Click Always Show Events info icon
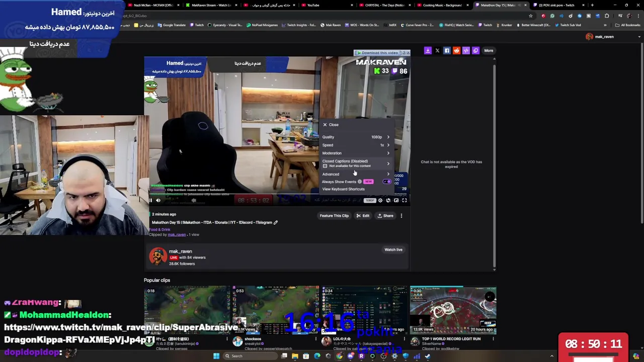This screenshot has width=644, height=362. click(359, 182)
